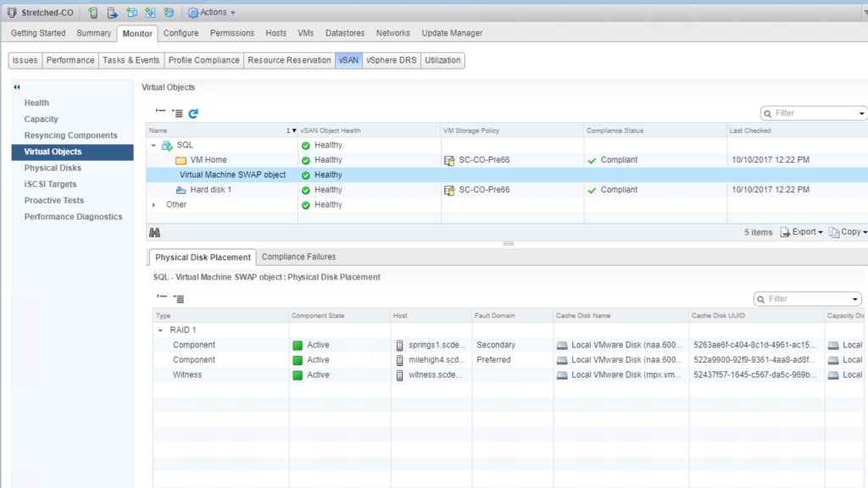This screenshot has height=488, width=868.
Task: Select the Performance sub-tab button
Action: 70,60
